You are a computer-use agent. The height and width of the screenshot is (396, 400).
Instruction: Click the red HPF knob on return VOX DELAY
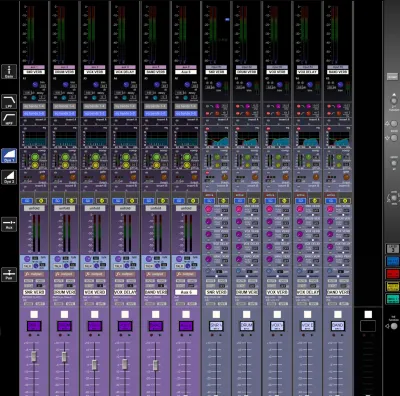click(309, 113)
